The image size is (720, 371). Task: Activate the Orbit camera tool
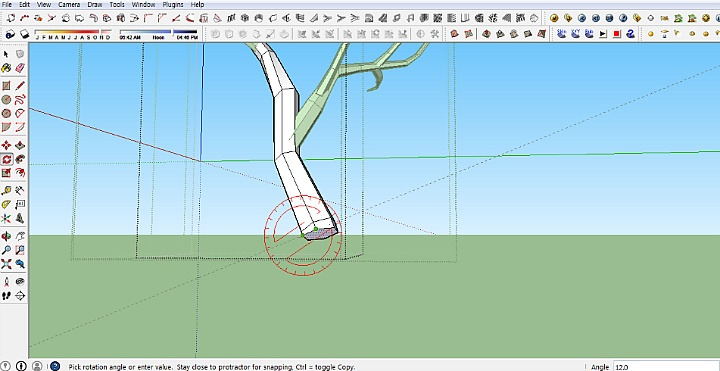(6, 236)
